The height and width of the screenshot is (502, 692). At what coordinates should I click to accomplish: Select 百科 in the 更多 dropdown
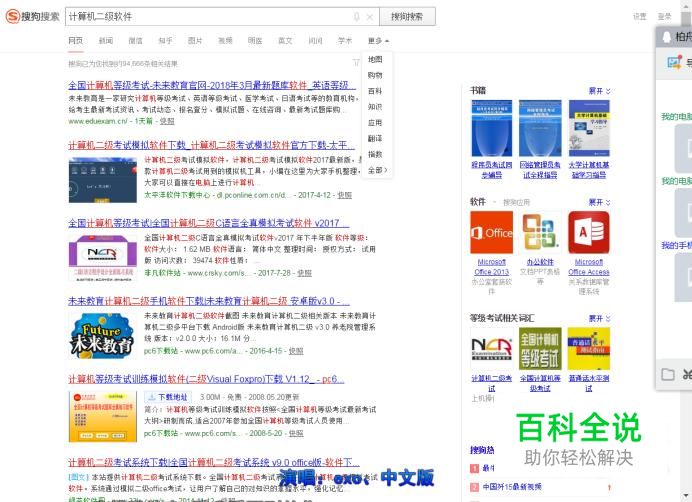375,91
